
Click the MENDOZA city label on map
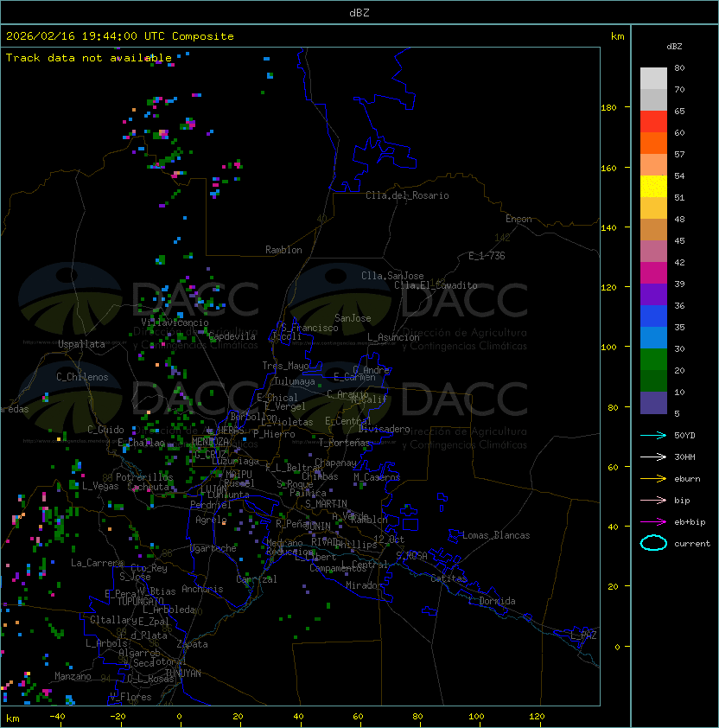[210, 442]
